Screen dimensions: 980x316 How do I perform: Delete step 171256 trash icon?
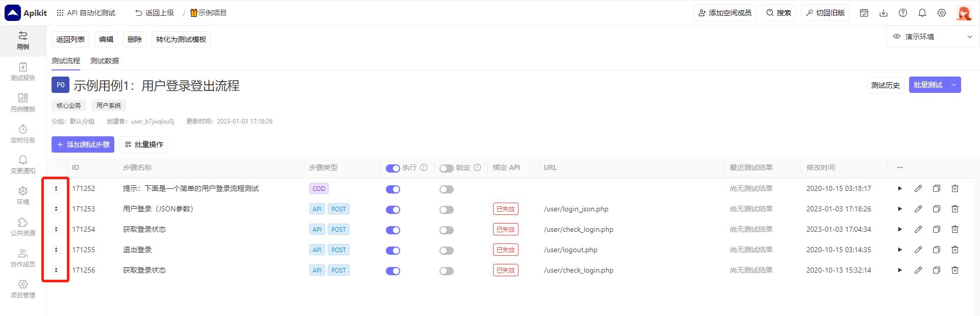pyautogui.click(x=955, y=270)
